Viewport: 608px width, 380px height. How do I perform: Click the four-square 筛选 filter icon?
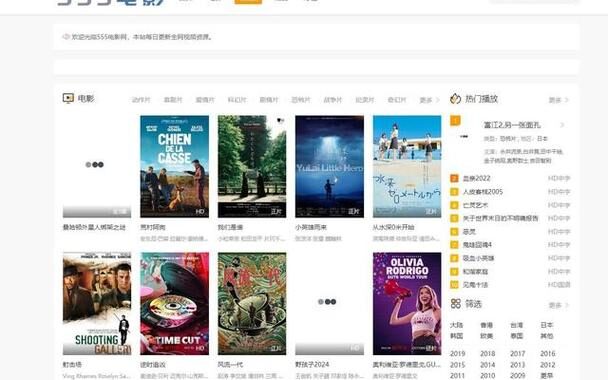tap(456, 304)
